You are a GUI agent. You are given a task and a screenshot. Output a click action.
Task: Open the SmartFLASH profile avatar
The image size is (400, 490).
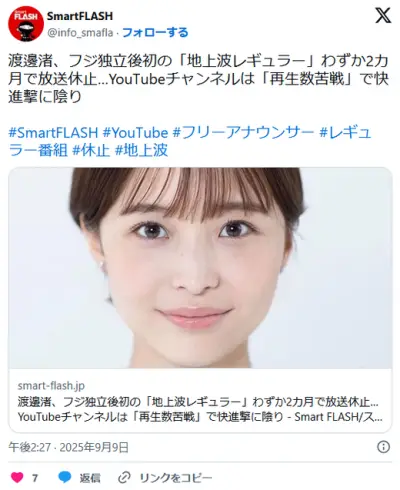[x=26, y=24]
